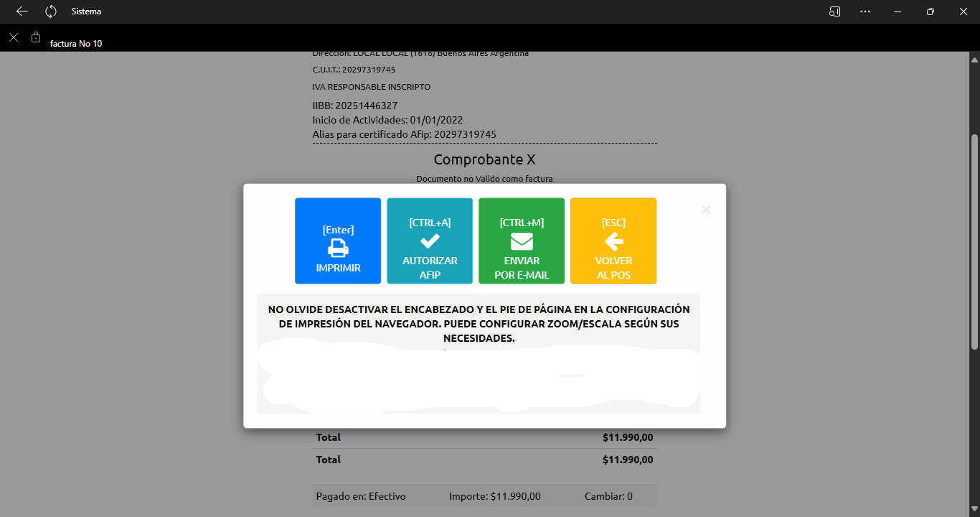The height and width of the screenshot is (517, 980).
Task: Click the [ESC] label on yellow button
Action: point(613,223)
